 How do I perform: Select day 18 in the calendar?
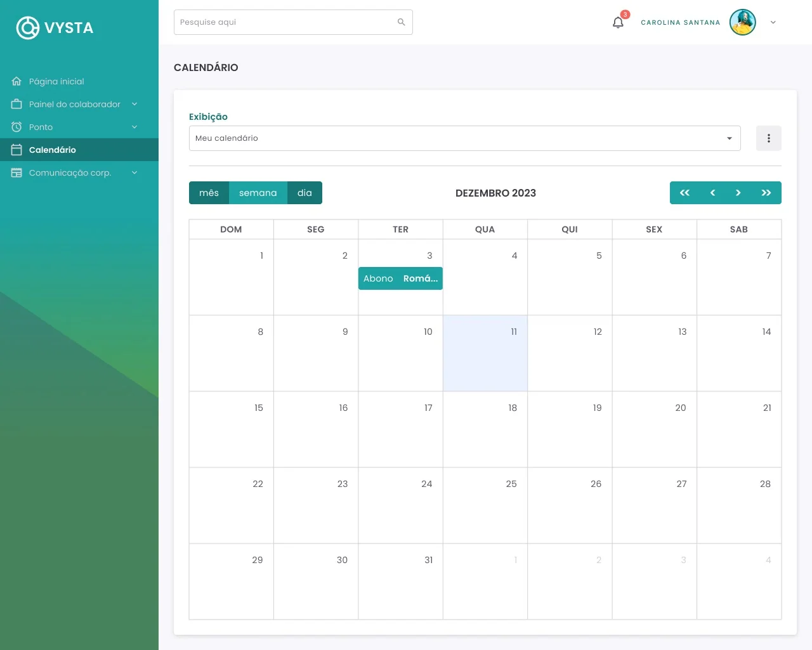click(485, 429)
